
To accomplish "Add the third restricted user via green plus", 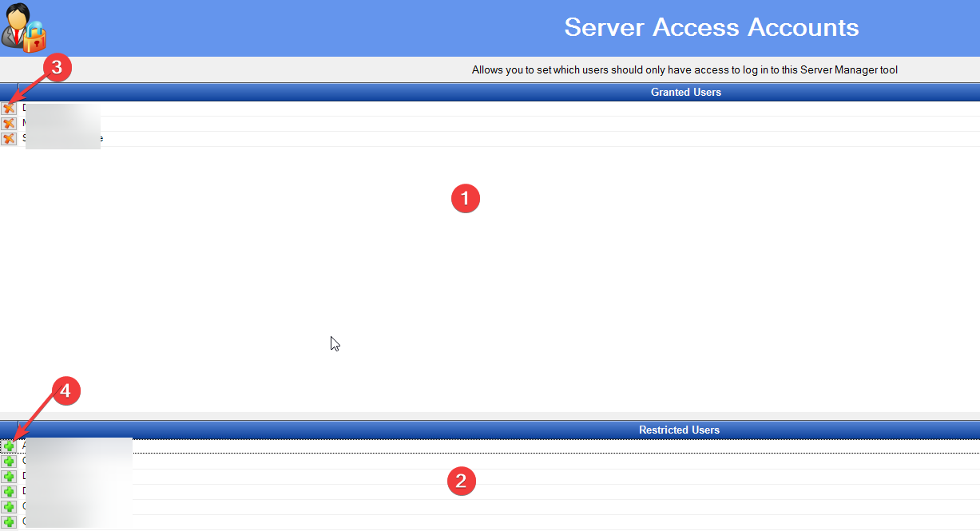I will [9, 477].
